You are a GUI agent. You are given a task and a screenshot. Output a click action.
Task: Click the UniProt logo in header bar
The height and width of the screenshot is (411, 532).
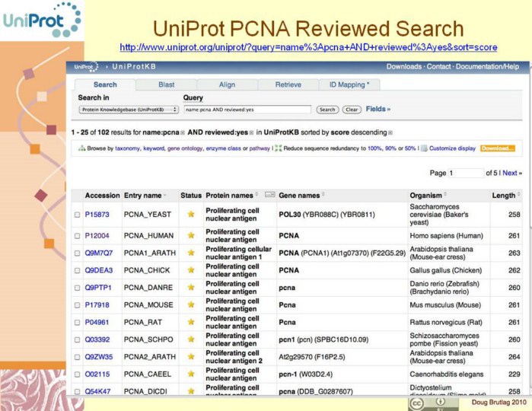[85, 67]
